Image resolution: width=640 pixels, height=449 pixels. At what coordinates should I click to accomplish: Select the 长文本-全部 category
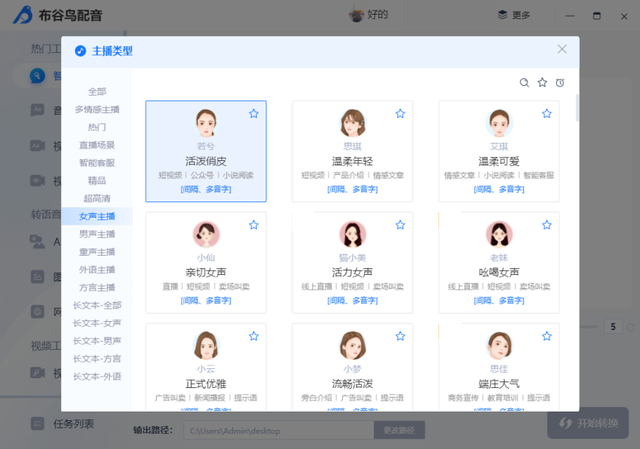[97, 305]
